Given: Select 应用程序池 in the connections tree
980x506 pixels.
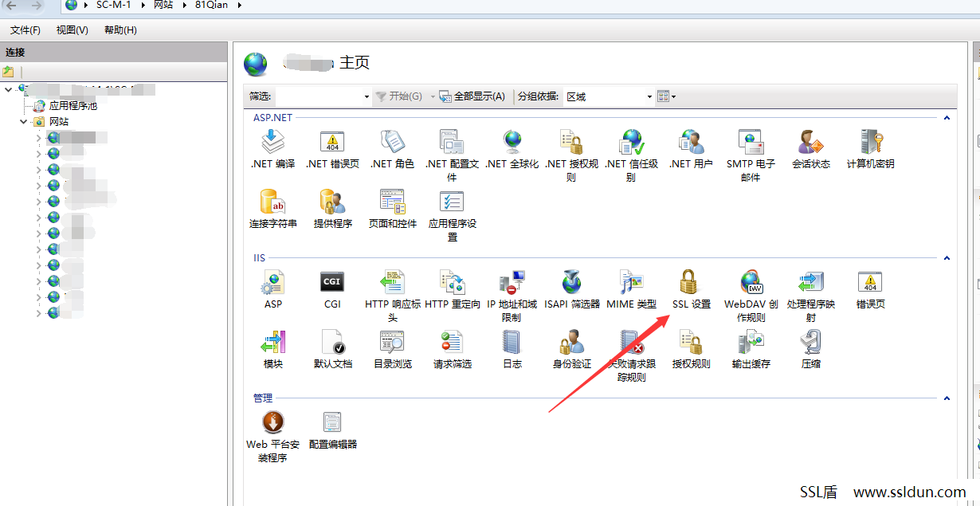Looking at the screenshot, I should (x=73, y=105).
